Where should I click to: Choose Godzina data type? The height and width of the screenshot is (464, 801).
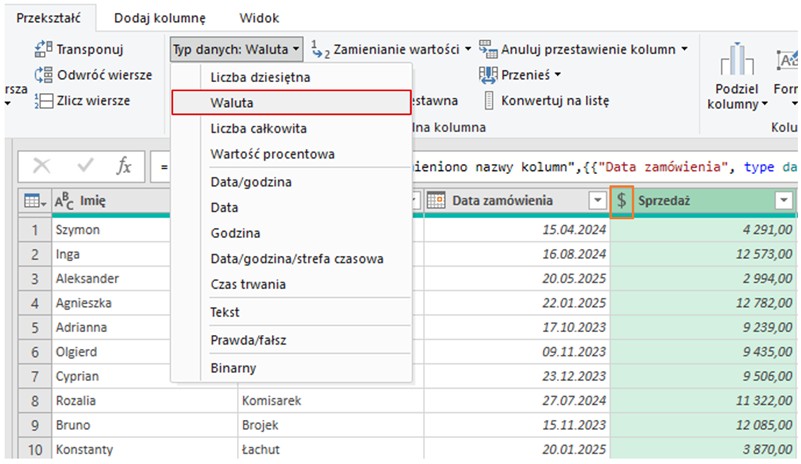pos(291,233)
